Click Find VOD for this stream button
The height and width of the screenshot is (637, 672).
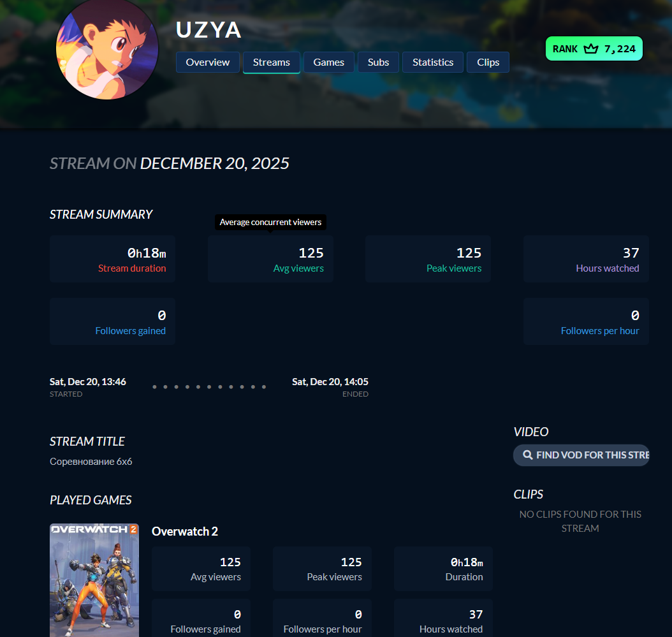[x=581, y=455]
